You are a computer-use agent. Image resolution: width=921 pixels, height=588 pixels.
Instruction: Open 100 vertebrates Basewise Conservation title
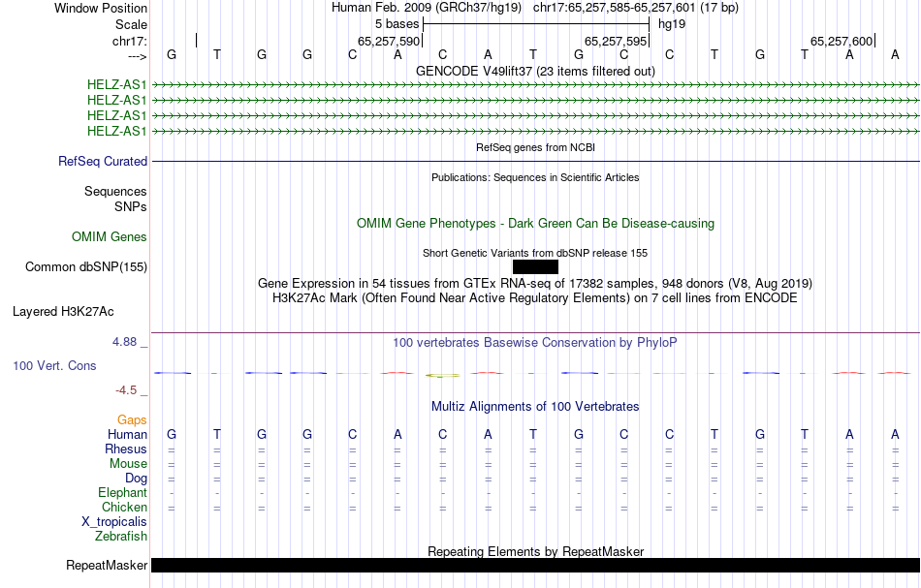tap(535, 342)
